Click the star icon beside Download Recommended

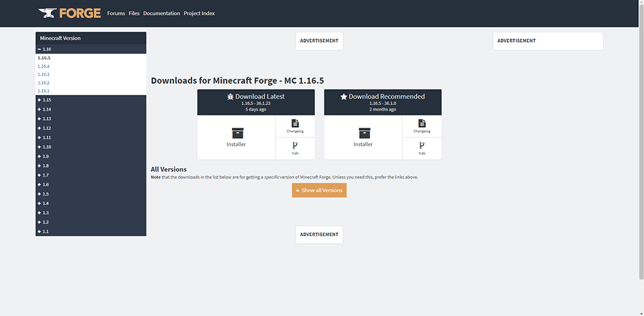pos(344,97)
